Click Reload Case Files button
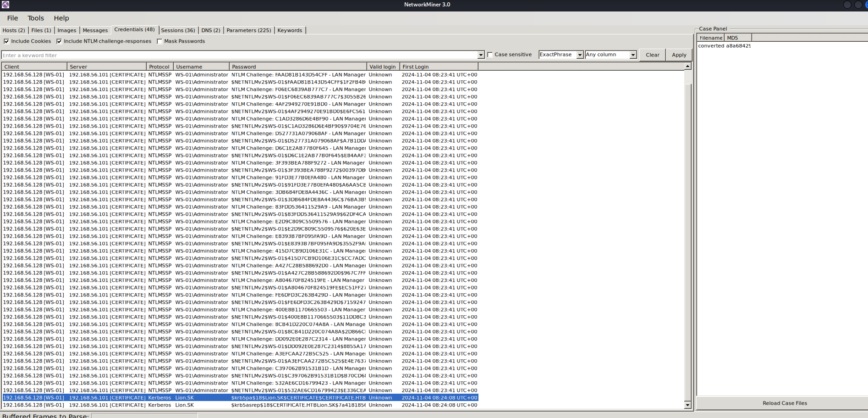Viewport: 868px width, 418px height. click(x=785, y=403)
